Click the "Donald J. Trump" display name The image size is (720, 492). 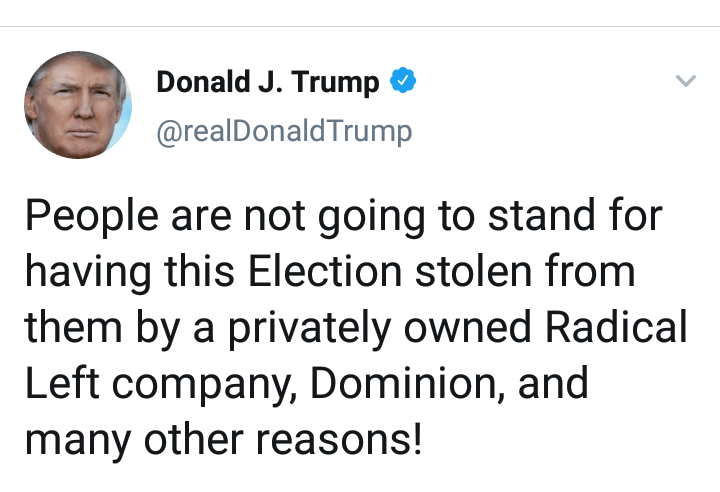point(268,83)
